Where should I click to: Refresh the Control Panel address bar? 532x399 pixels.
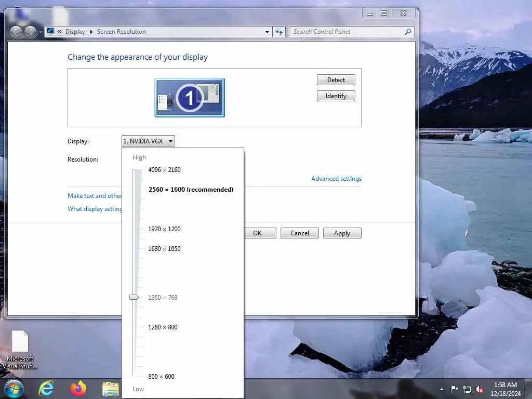279,32
